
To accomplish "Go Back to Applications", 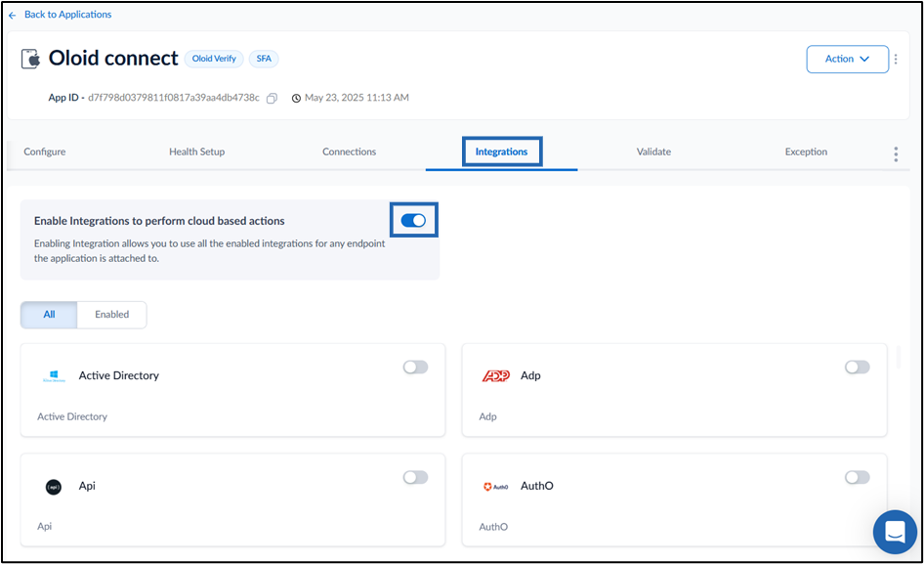I will 67,14.
